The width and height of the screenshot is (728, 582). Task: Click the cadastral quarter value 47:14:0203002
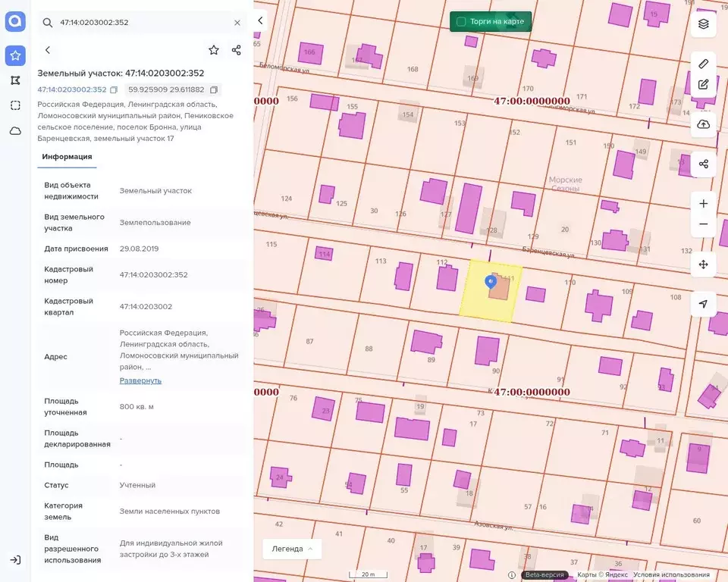coord(146,307)
